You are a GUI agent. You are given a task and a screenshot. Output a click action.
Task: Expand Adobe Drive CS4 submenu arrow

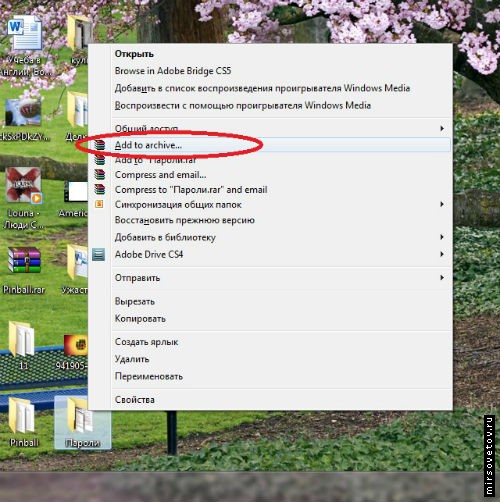tap(442, 254)
